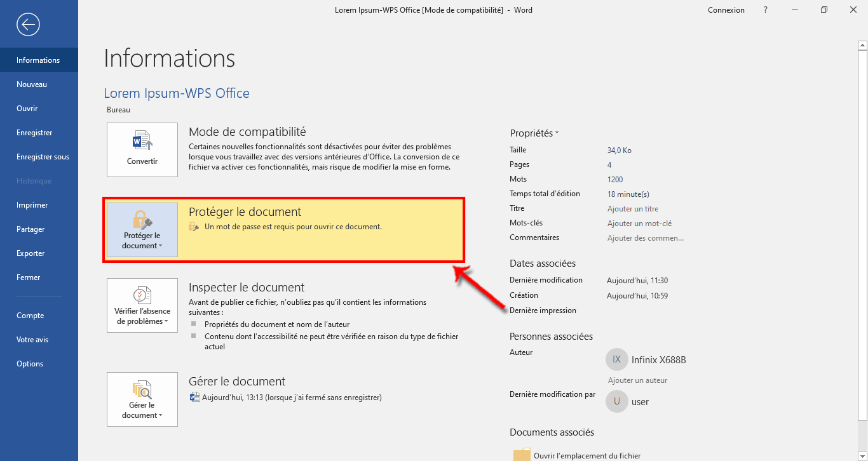868x461 pixels.
Task: Click the back arrow to return to document
Action: 29,25
